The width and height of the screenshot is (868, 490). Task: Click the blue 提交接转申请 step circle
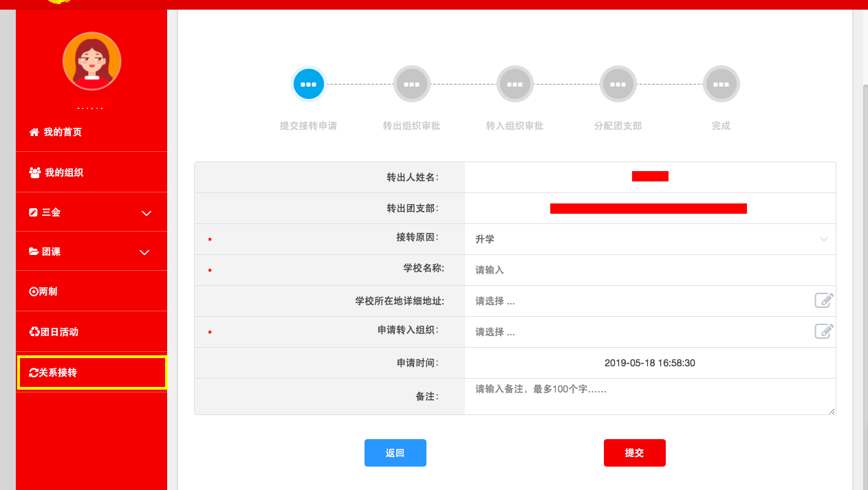coord(308,85)
